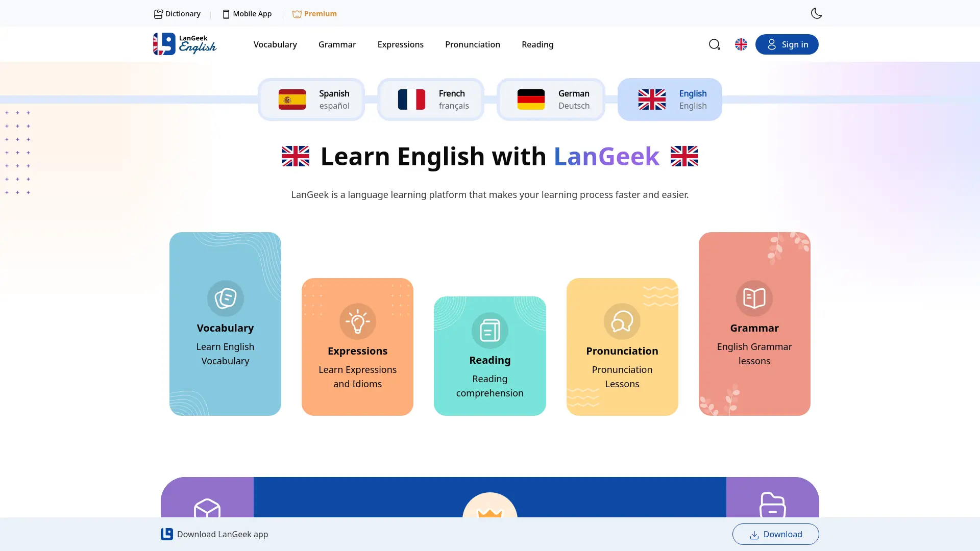Screen dimensions: 980x551
Task: Click the LanGeek word in the headline
Action: pyautogui.click(x=606, y=156)
